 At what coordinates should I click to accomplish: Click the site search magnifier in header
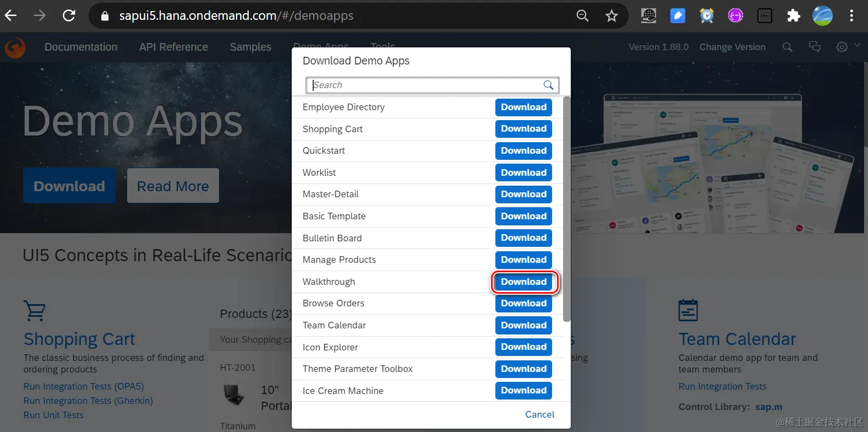click(788, 47)
